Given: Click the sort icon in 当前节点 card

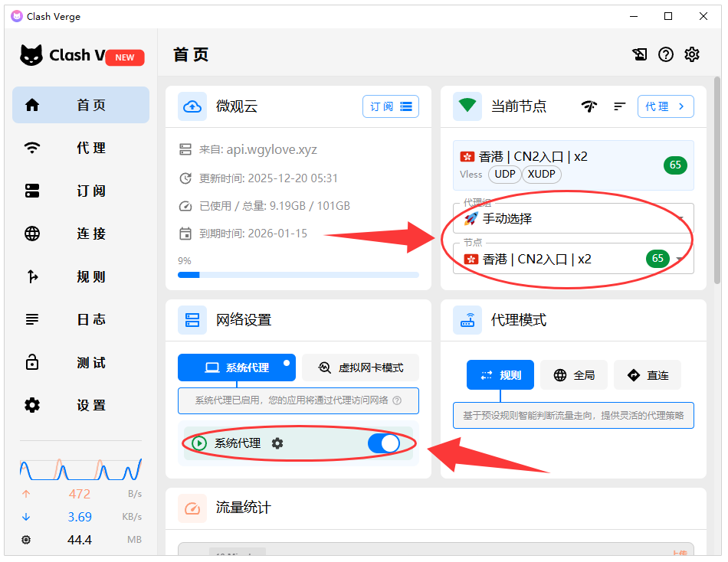Looking at the screenshot, I should click(620, 106).
